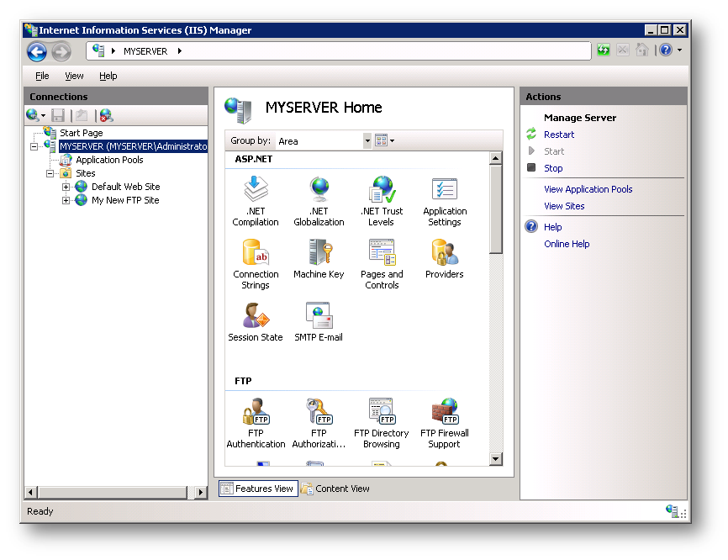Click the Back navigation arrow

pyautogui.click(x=37, y=51)
